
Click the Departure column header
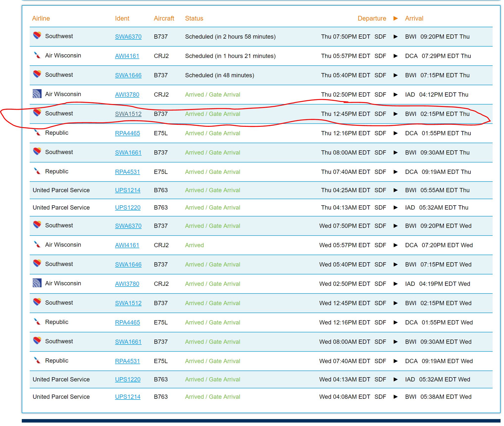372,18
